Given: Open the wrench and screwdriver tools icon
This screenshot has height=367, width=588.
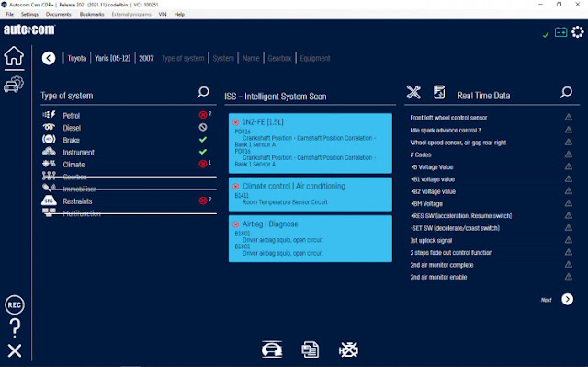Looking at the screenshot, I should 413,92.
